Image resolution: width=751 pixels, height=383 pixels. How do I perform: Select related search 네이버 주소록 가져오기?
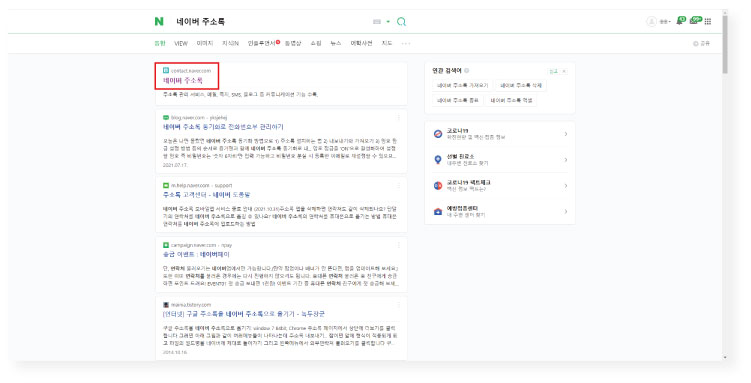point(462,85)
